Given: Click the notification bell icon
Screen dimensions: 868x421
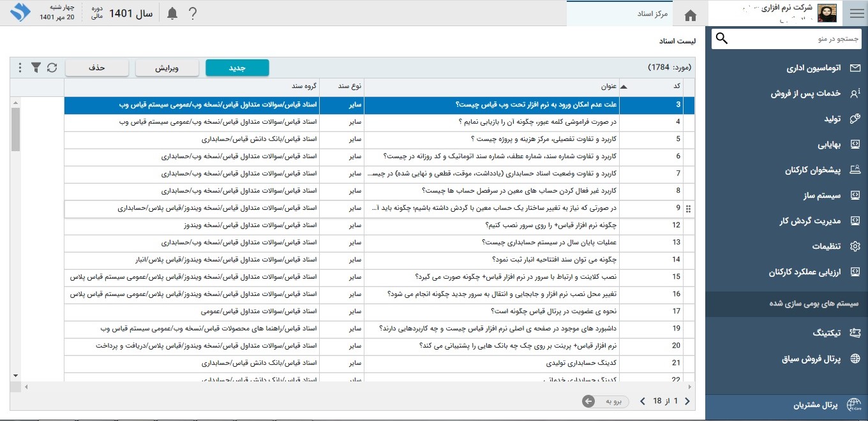Looking at the screenshot, I should [x=172, y=14].
